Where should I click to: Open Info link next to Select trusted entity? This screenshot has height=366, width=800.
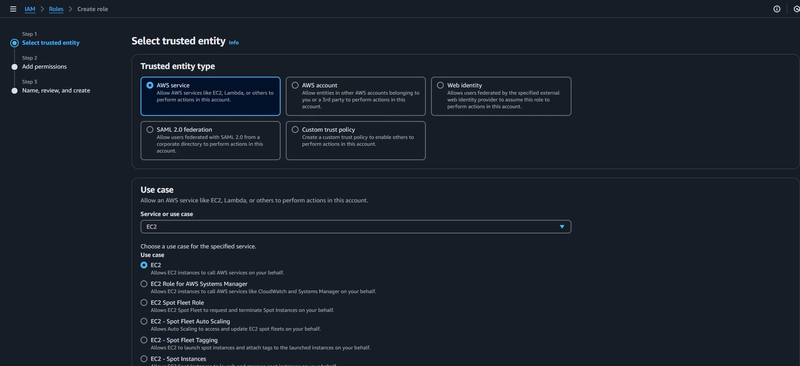[x=234, y=43]
